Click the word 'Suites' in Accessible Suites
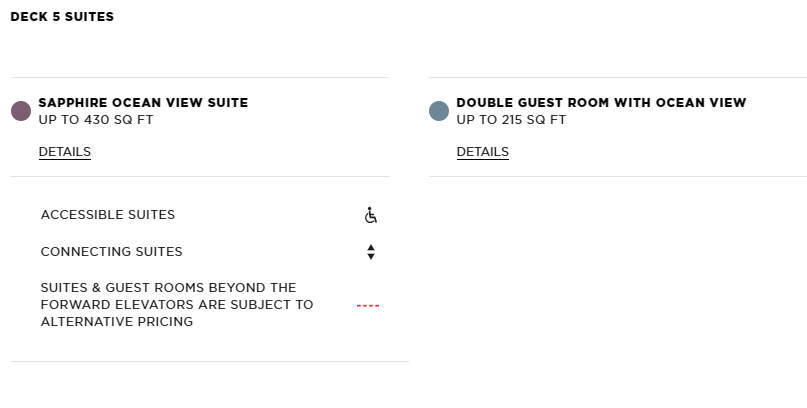Image resolution: width=807 pixels, height=408 pixels. pos(152,215)
